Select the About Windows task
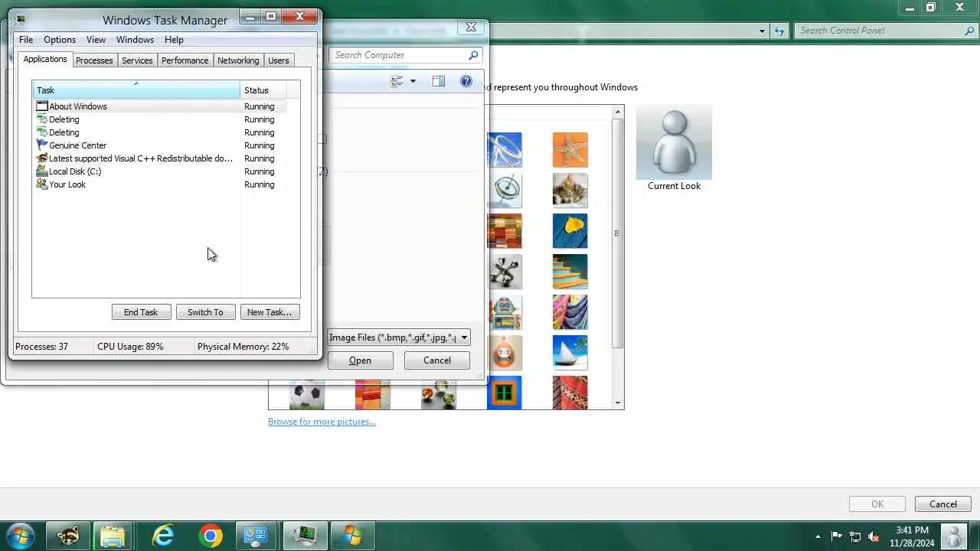The width and height of the screenshot is (980, 551). (159, 106)
